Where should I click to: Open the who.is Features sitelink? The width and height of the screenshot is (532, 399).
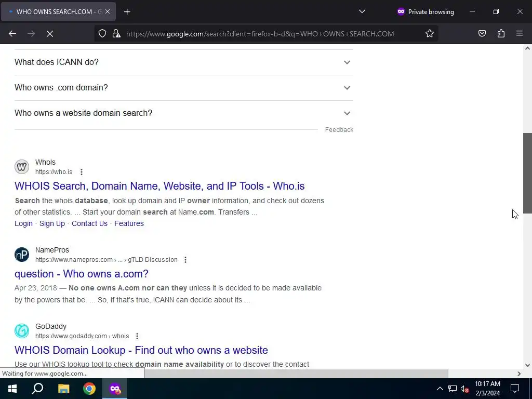pos(129,223)
